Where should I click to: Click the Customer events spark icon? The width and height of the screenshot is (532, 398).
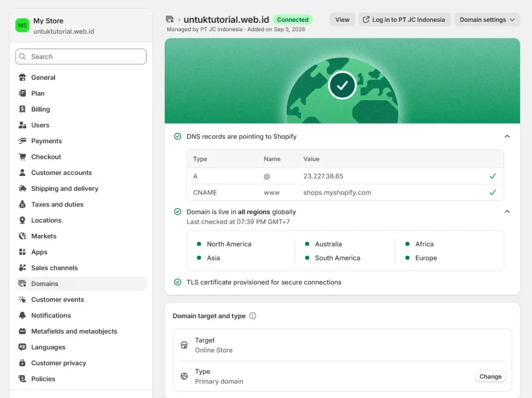pos(22,300)
